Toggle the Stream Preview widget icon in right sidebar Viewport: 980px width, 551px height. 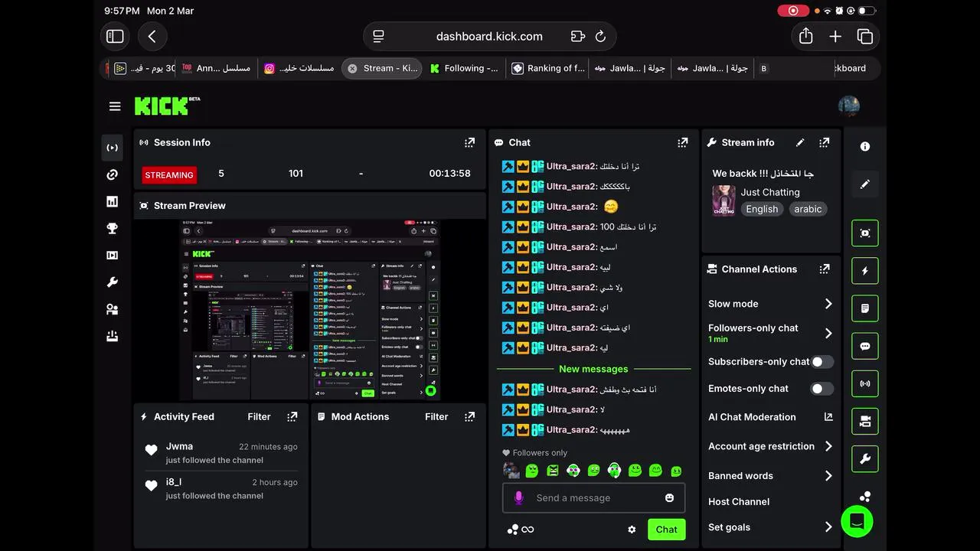[x=865, y=233]
